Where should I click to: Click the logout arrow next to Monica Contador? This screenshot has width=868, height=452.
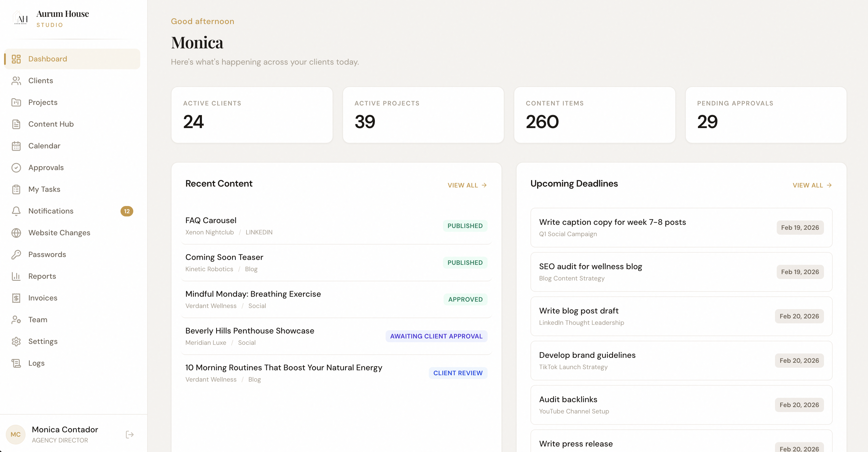(x=130, y=435)
